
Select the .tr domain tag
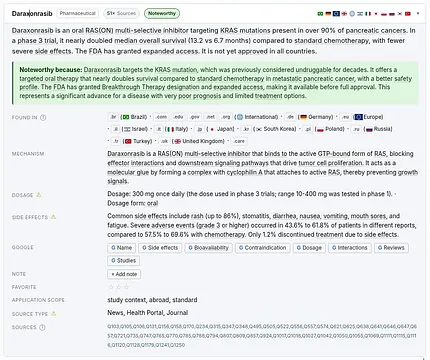[x=116, y=141]
